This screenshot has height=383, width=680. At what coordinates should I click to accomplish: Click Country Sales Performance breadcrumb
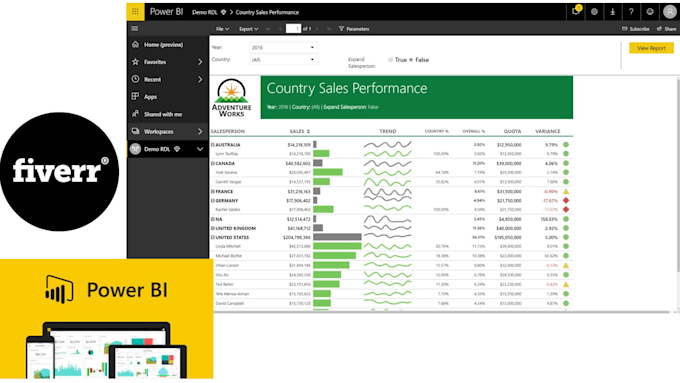click(x=267, y=12)
